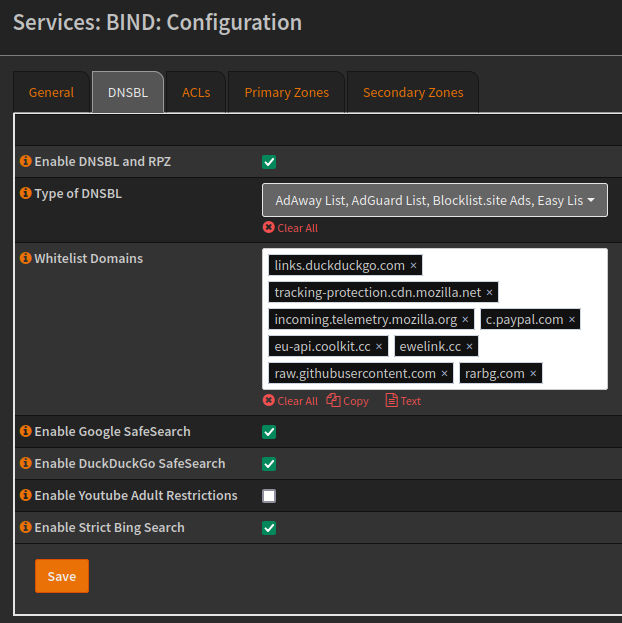
Task: Toggle Enable Strict Bing Search checkbox
Action: tap(269, 528)
